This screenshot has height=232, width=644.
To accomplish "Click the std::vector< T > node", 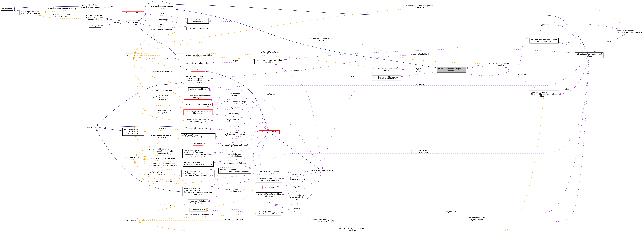I will click(198, 210).
